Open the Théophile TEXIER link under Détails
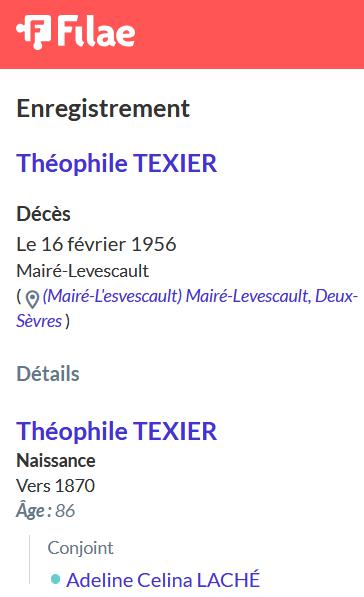This screenshot has height=597, width=364. tap(117, 431)
